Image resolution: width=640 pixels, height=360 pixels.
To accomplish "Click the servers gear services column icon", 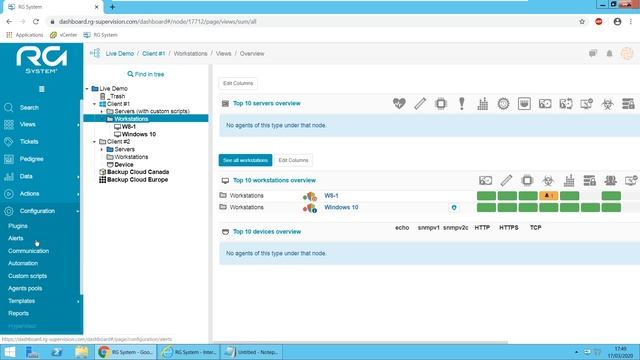I will point(503,104).
